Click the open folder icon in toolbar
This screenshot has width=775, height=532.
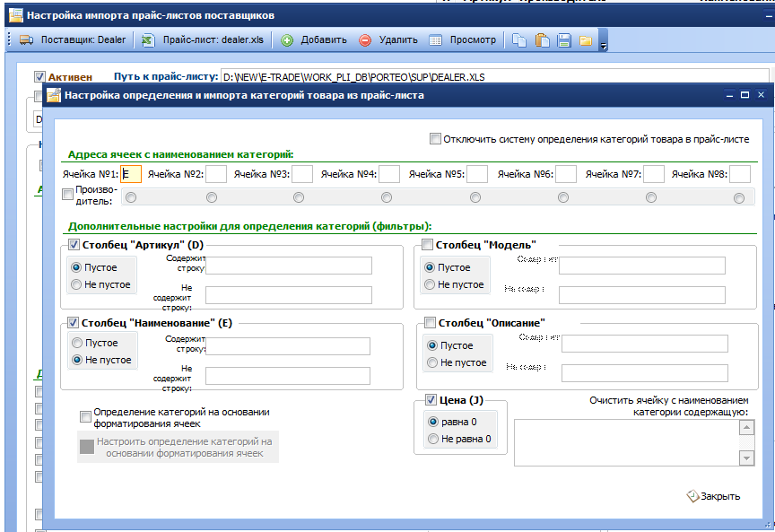point(586,40)
